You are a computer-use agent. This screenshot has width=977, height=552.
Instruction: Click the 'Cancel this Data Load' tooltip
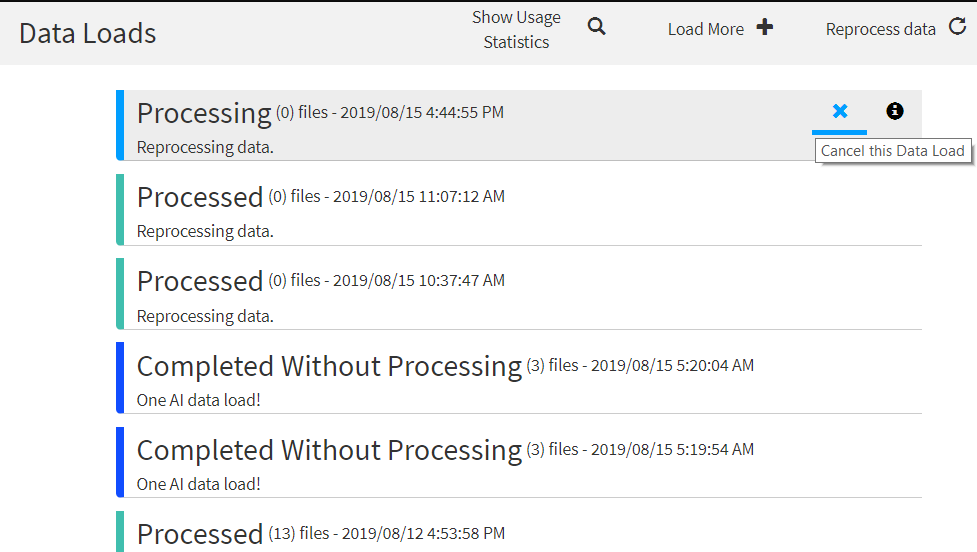[x=893, y=152]
